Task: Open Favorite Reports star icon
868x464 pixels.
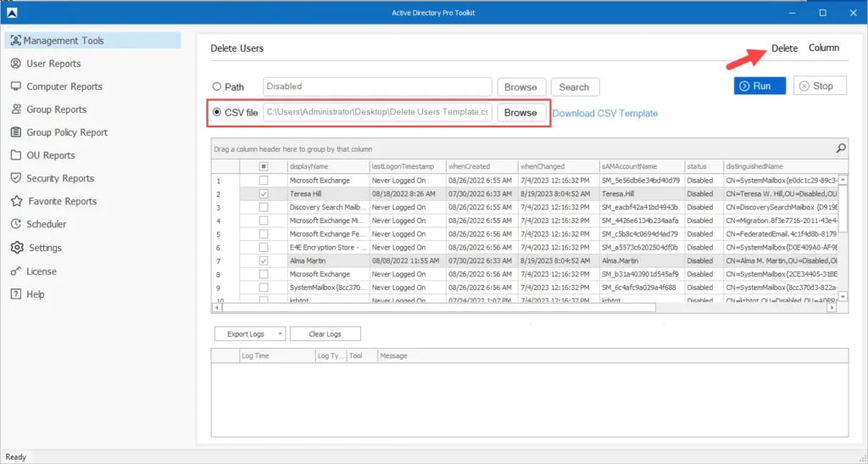Action: coord(17,201)
